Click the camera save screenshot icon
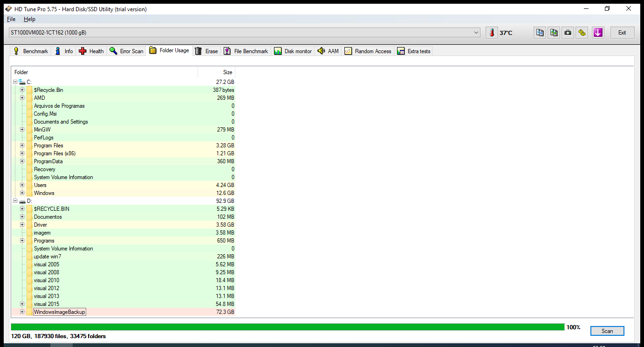 pos(568,33)
